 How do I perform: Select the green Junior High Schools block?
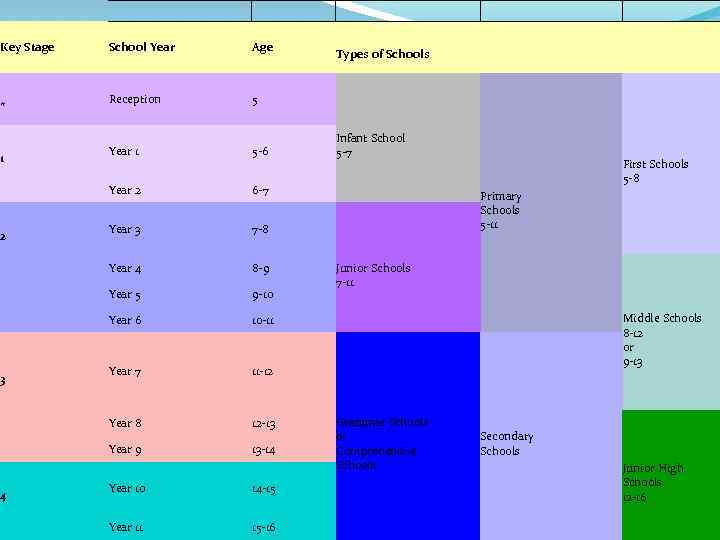click(x=671, y=475)
